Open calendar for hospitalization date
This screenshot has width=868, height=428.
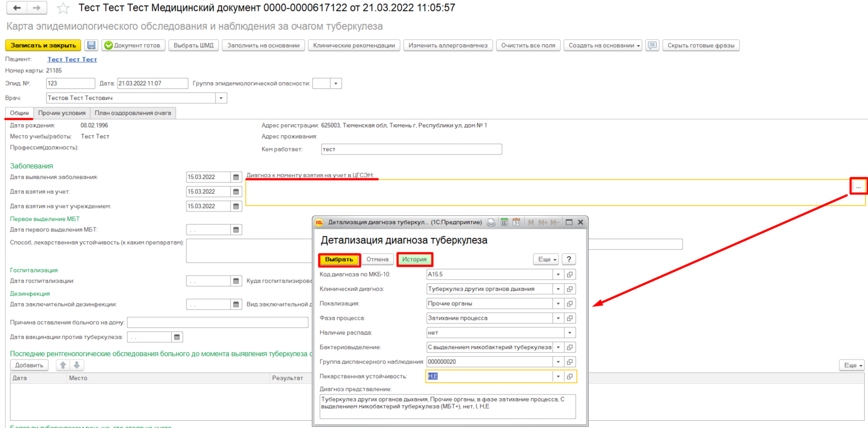pos(236,281)
